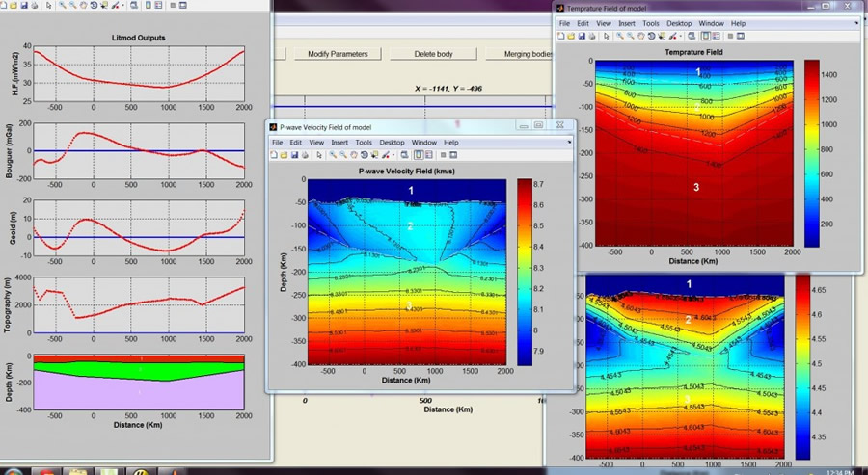Click the P-wave Velocity colorbar scale

[x=525, y=272]
